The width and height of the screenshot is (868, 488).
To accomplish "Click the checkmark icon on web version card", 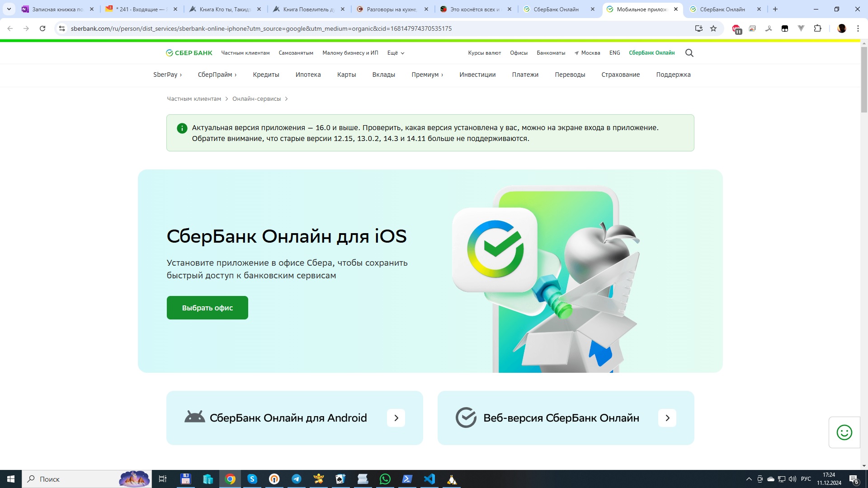I will (x=466, y=418).
